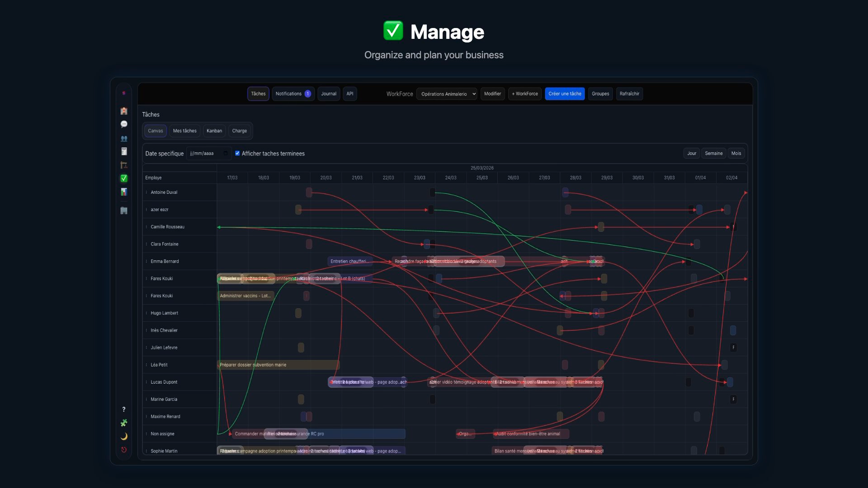
Task: Switch timeline to Mois view
Action: pyautogui.click(x=736, y=154)
